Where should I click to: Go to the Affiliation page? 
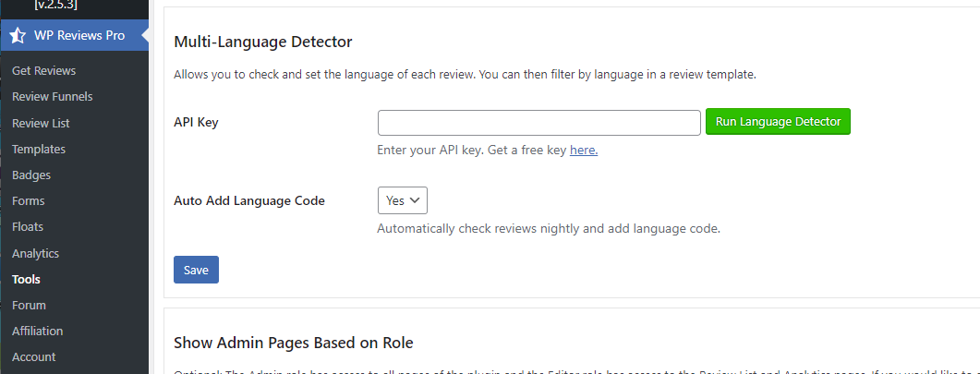tap(38, 331)
